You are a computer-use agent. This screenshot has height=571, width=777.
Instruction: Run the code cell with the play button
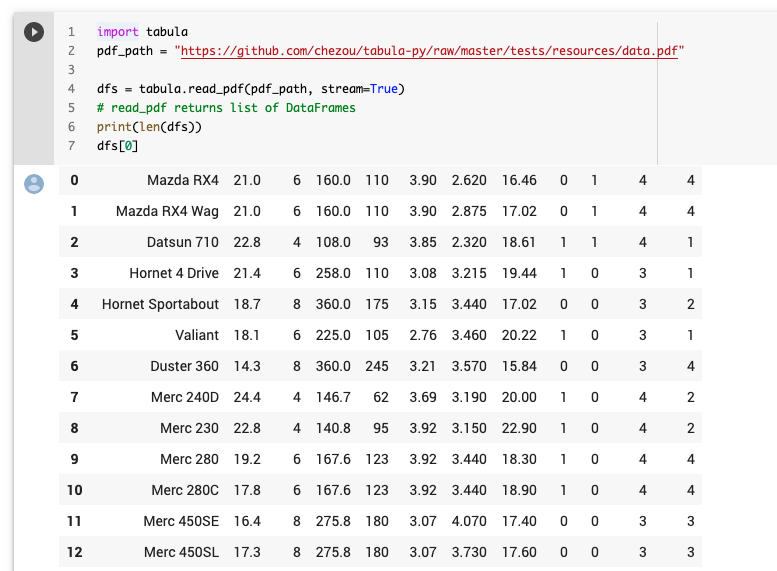pyautogui.click(x=34, y=32)
